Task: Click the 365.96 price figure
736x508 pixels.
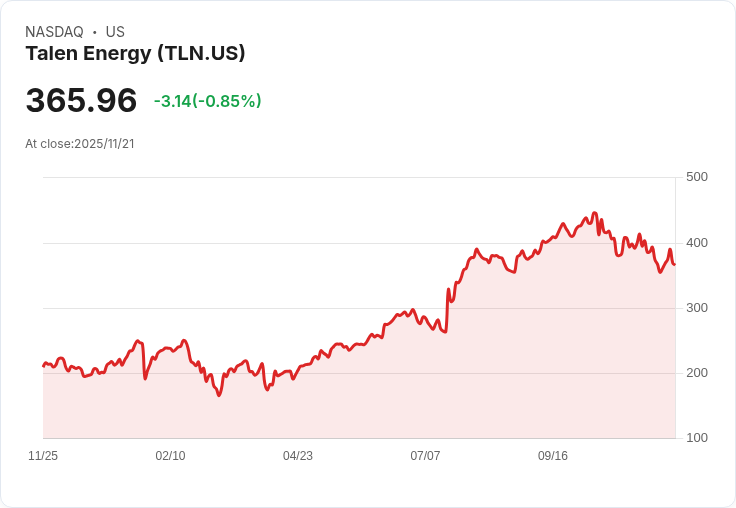Action: click(x=81, y=100)
